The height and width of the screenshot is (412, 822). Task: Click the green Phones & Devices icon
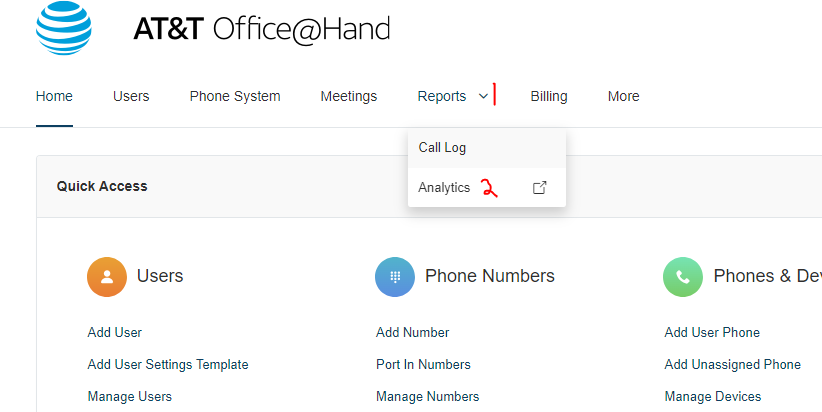click(683, 277)
